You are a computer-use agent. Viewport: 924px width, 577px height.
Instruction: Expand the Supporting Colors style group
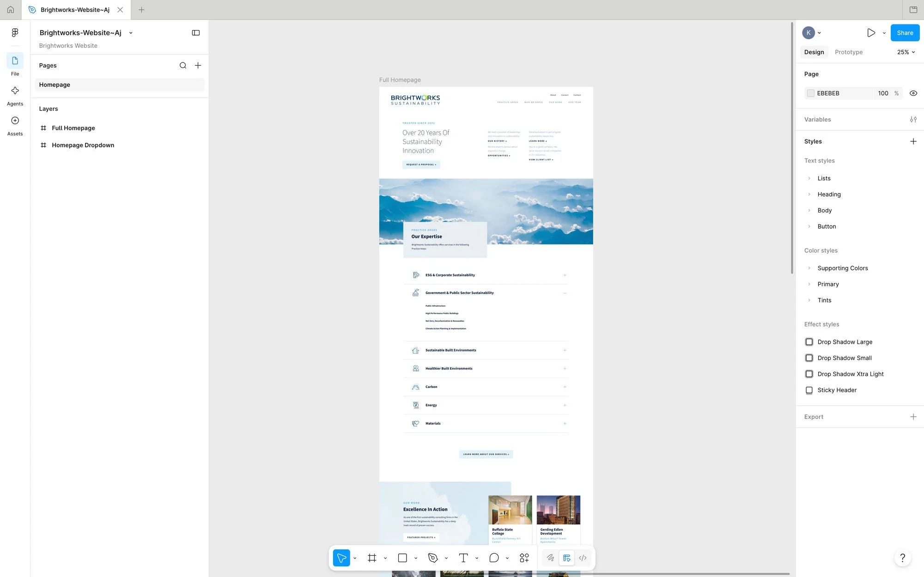809,268
